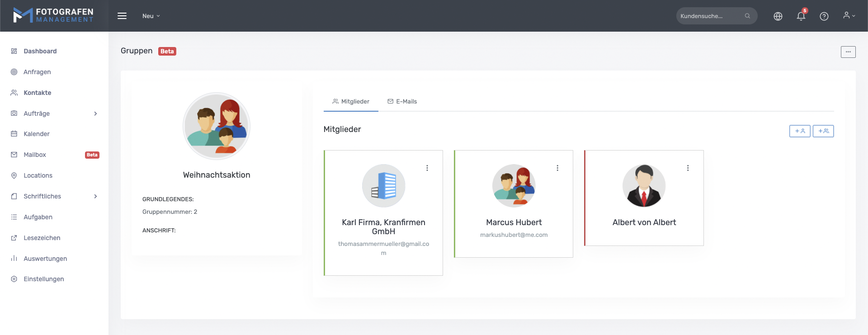Open the user account dropdown
Image resolution: width=868 pixels, height=335 pixels.
(849, 16)
